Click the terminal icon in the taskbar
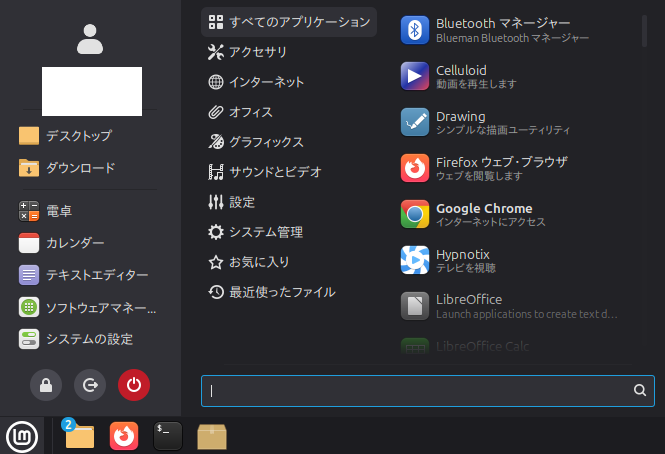The width and height of the screenshot is (665, 454). point(168,436)
